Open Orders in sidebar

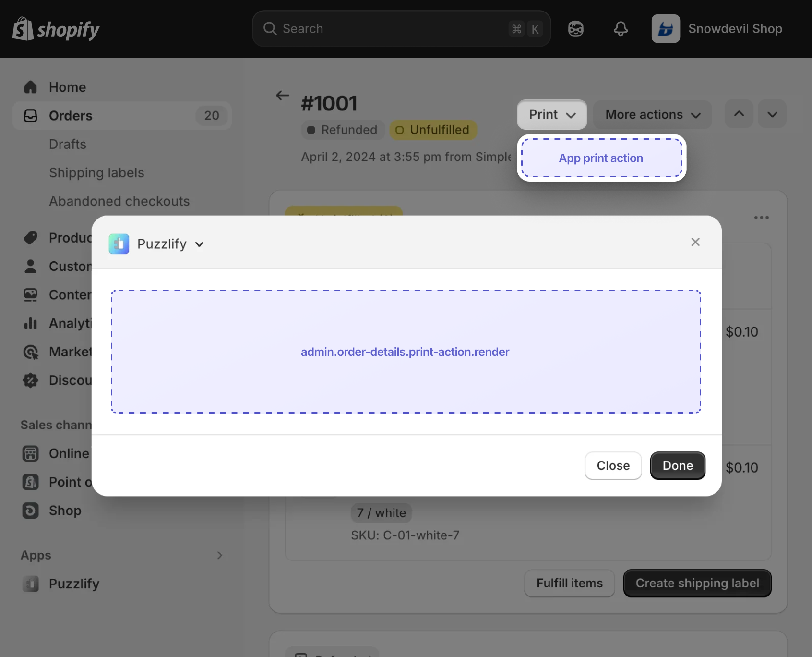click(x=122, y=116)
